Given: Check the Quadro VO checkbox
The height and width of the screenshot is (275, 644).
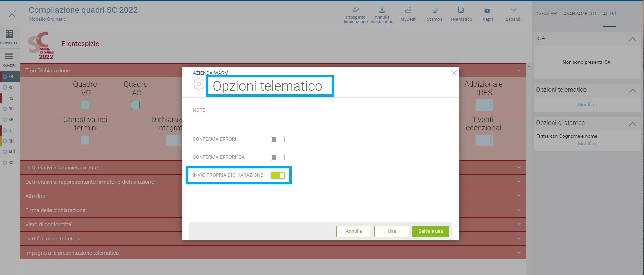Looking at the screenshot, I should point(85,105).
